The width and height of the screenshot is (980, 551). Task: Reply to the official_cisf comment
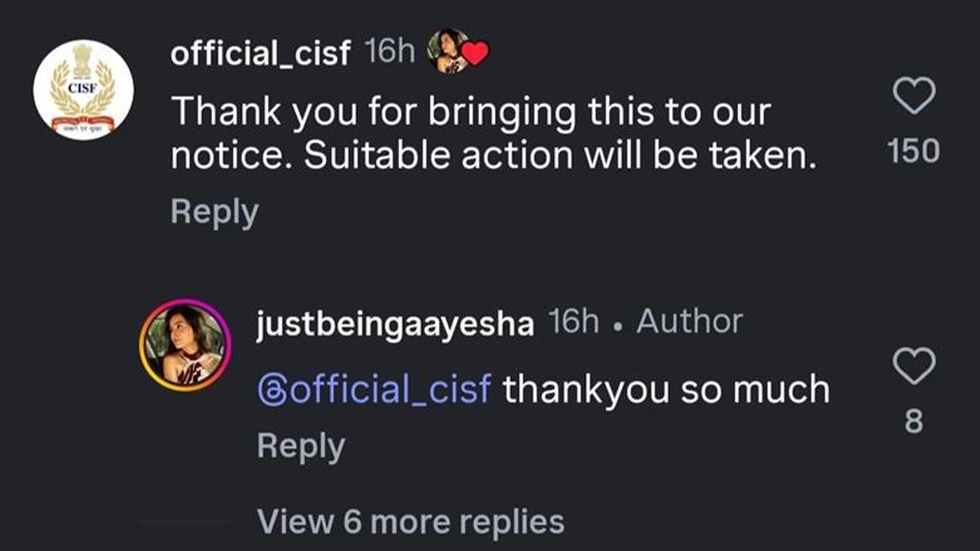coord(214,213)
